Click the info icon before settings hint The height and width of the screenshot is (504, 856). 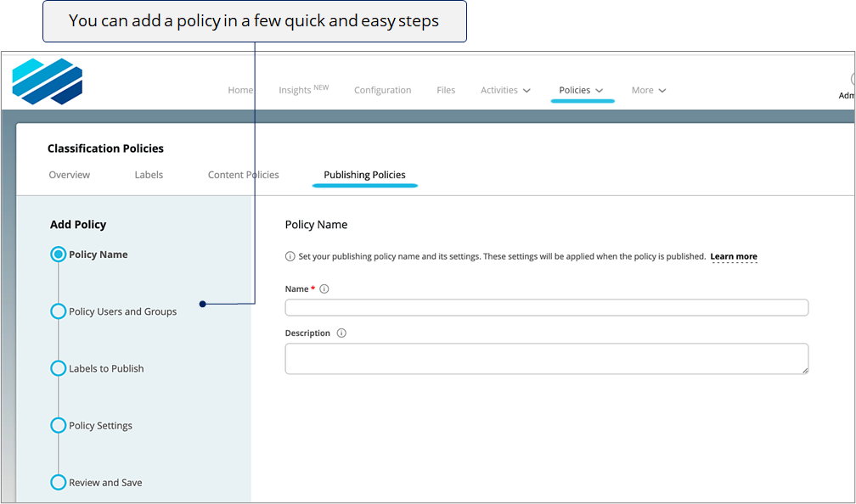click(x=290, y=256)
